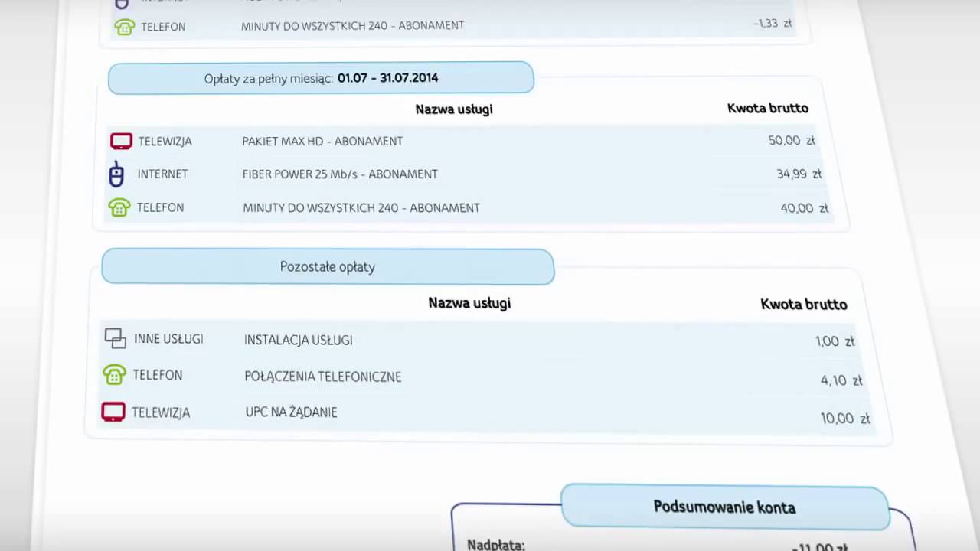Click the 'INNE USŁUGI' label

click(168, 339)
